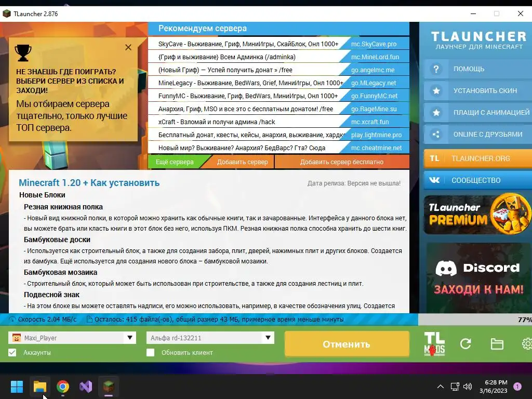Open Windows Start menu
Screen dimensions: 532x399
point(17,387)
